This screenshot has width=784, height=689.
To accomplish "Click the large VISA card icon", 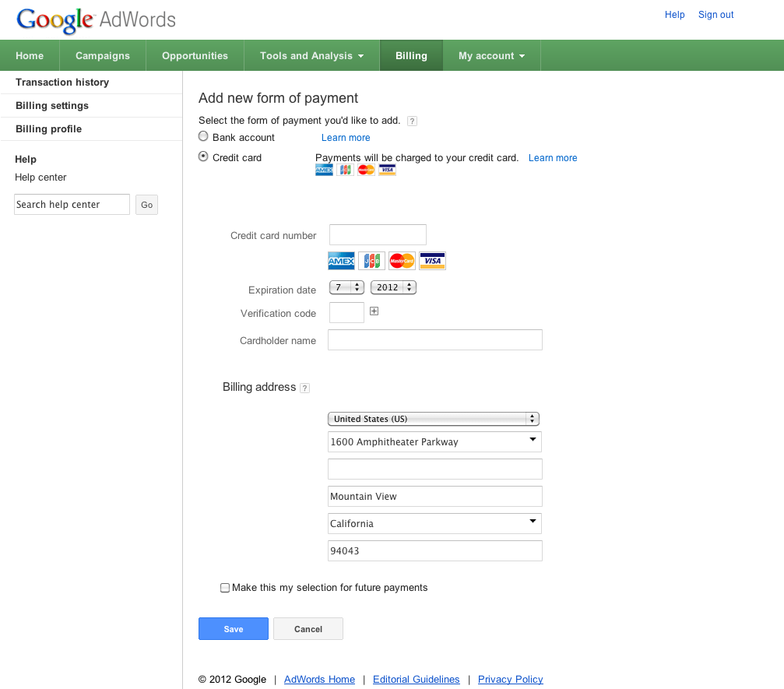I will (432, 261).
